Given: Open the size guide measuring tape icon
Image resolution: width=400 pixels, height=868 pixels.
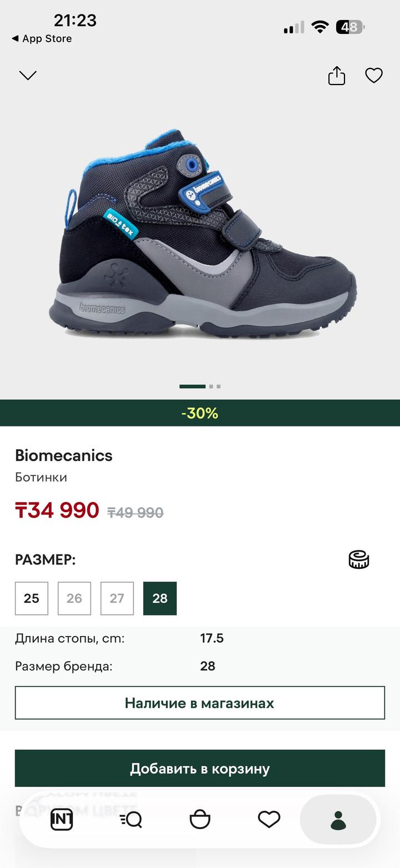Looking at the screenshot, I should tap(359, 559).
